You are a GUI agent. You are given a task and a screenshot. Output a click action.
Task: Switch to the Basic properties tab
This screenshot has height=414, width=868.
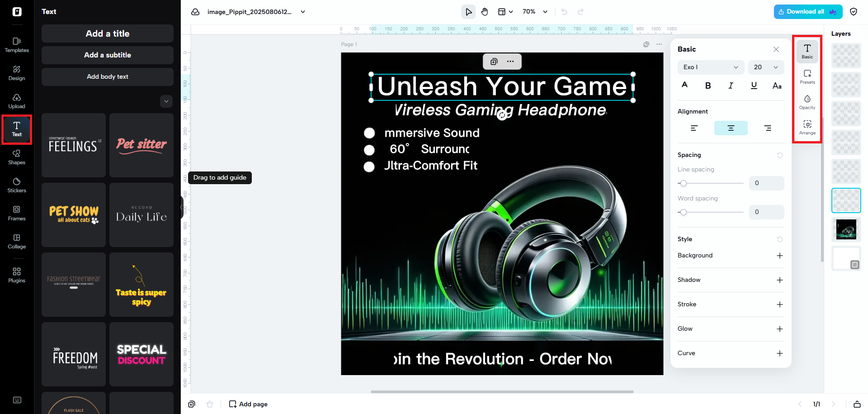pos(807,52)
